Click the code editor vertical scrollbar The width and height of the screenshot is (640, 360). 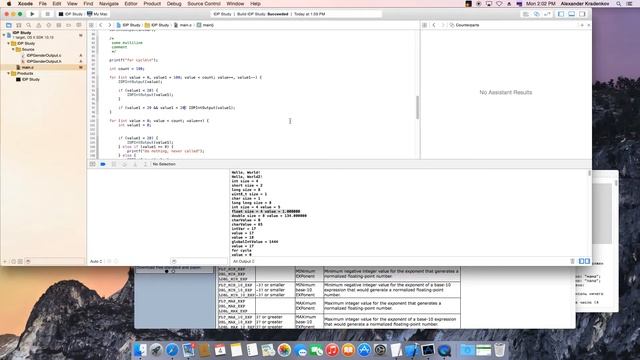[417, 107]
